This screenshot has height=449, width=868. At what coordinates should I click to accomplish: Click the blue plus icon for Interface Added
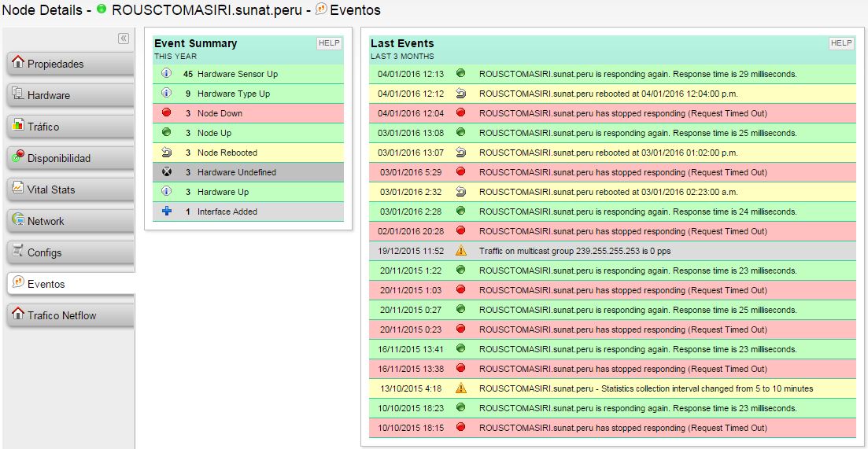(167, 211)
